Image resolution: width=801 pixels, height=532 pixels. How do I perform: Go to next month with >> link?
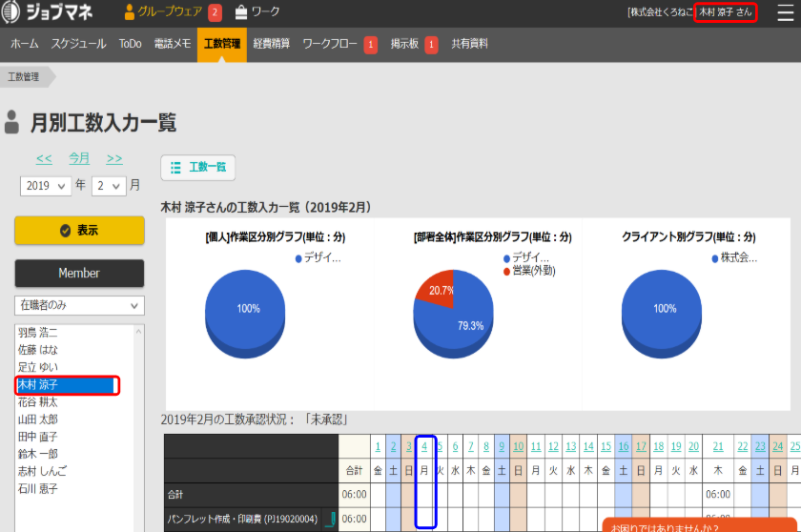[x=114, y=159]
